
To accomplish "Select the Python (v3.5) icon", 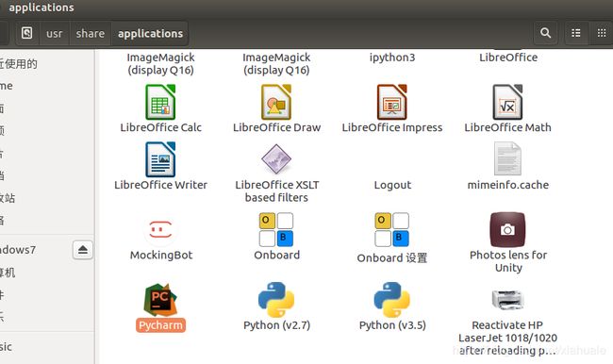I will 392,300.
